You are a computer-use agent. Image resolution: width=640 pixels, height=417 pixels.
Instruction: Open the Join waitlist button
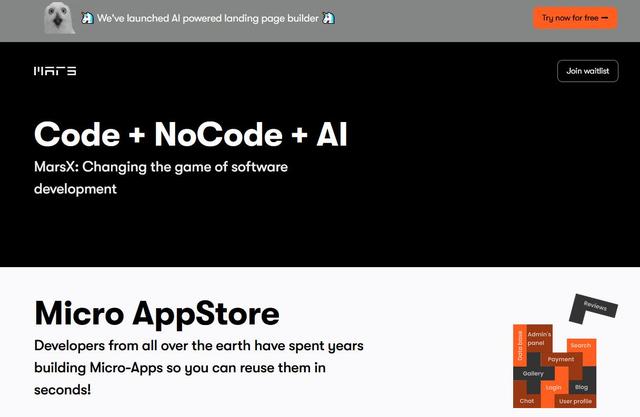tap(587, 71)
